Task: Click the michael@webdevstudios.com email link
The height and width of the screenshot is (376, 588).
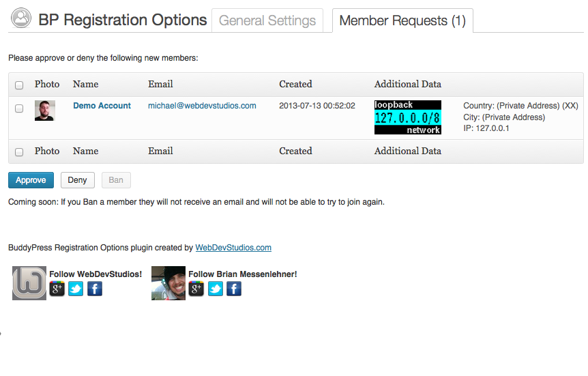Action: [202, 106]
